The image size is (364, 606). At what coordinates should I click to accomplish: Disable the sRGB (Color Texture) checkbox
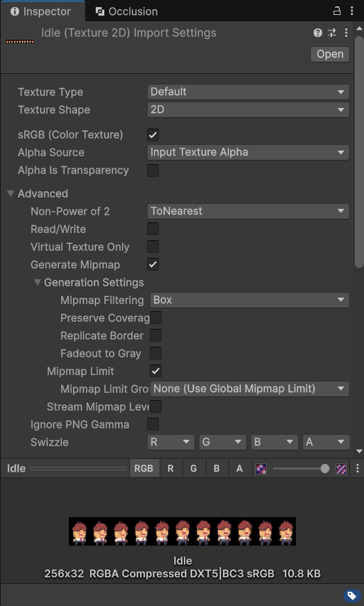pyautogui.click(x=153, y=135)
